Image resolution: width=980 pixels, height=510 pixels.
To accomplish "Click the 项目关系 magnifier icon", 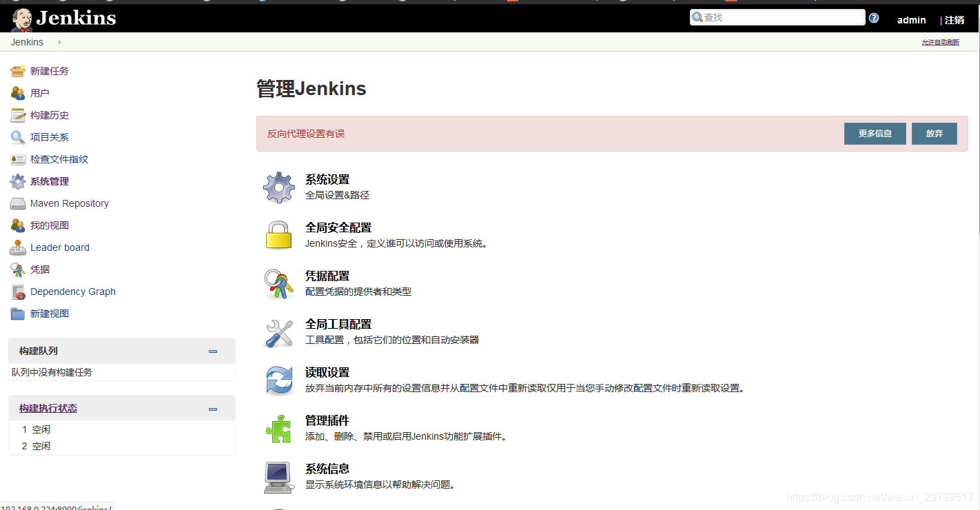I will (x=18, y=137).
